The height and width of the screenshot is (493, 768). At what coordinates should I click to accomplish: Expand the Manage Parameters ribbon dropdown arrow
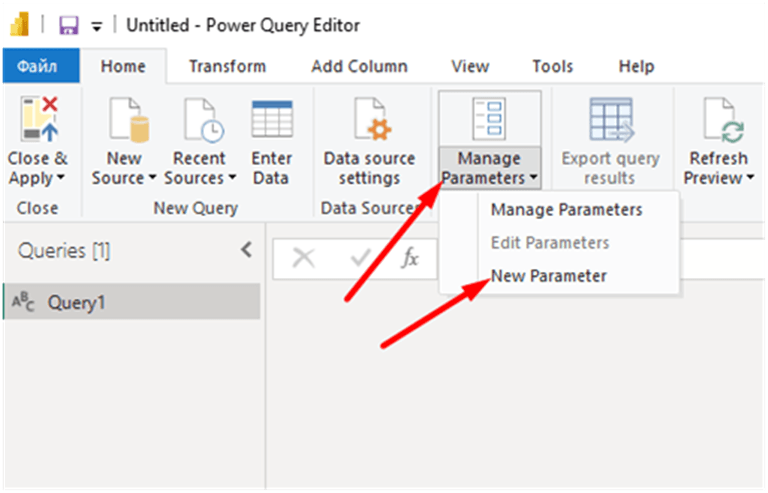click(533, 177)
